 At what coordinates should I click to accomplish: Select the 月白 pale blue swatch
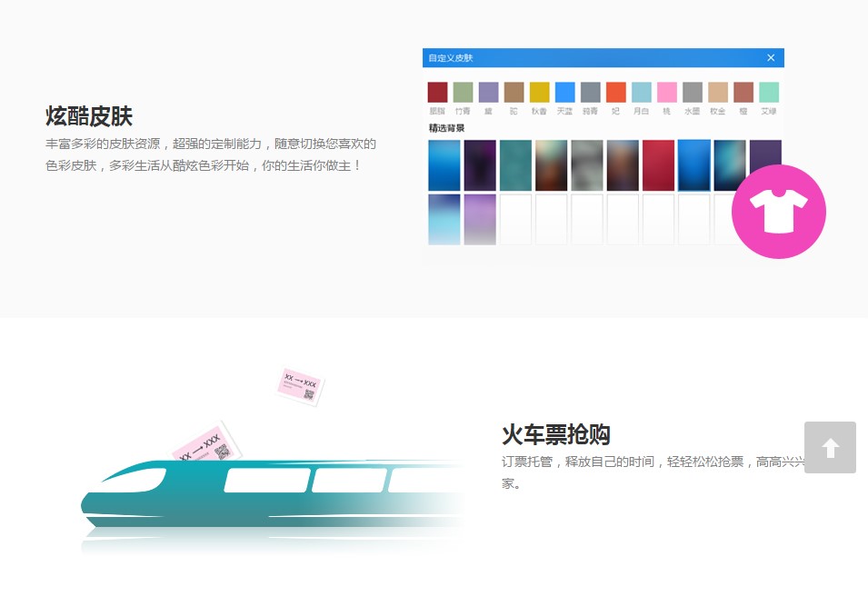click(642, 92)
